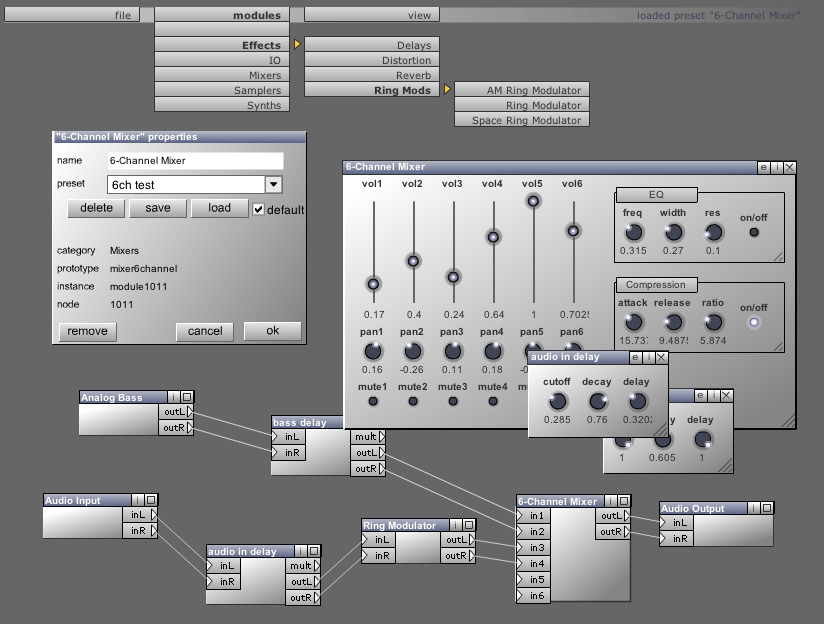Click the i icon on the audio in delay node
Screen dimensions: 824x624
[x=301, y=551]
